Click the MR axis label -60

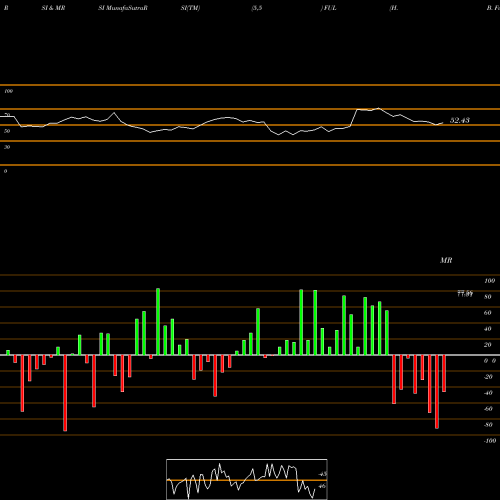pos(488,409)
